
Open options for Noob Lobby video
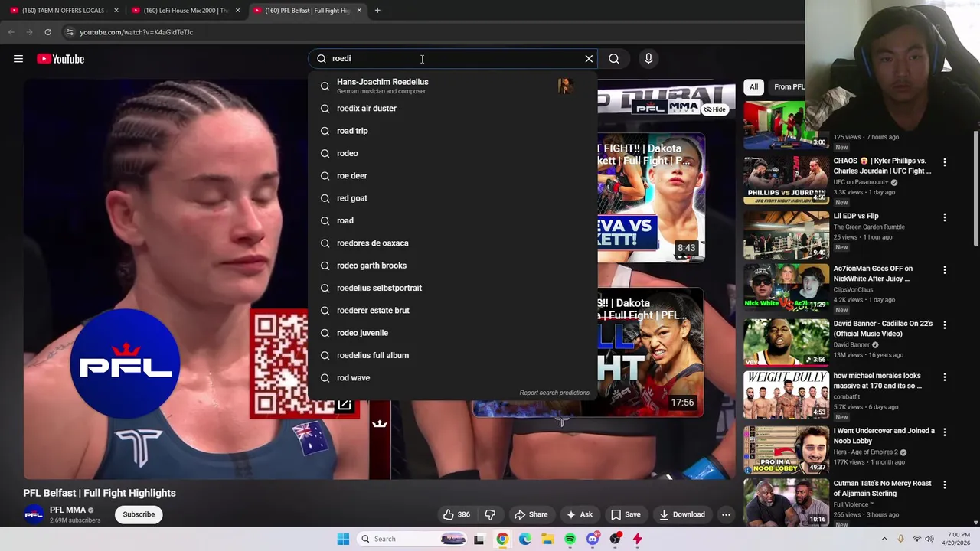[x=945, y=432]
